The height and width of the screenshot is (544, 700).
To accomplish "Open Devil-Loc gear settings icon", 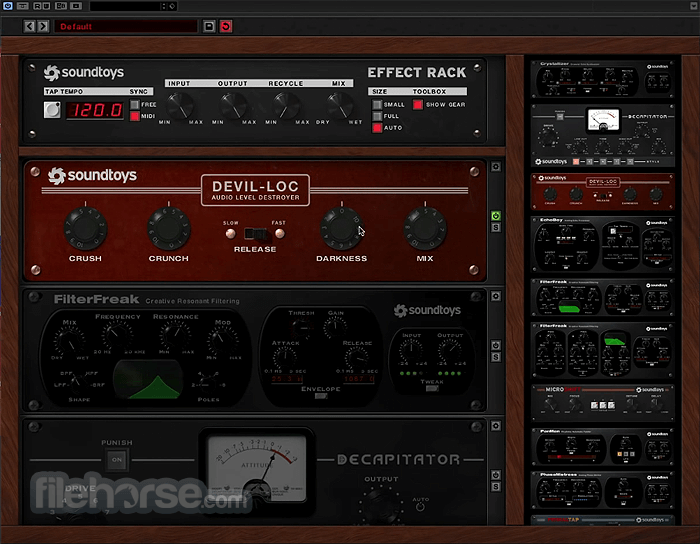I will [x=496, y=166].
